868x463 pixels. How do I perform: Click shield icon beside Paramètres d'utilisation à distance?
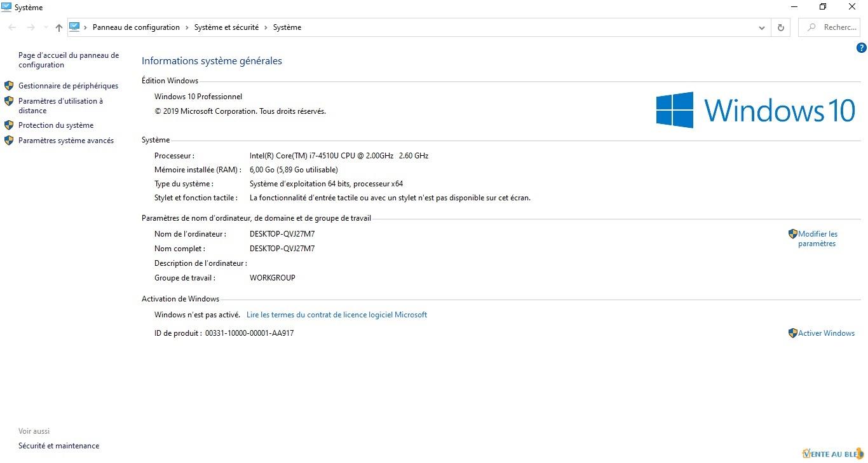pyautogui.click(x=9, y=101)
